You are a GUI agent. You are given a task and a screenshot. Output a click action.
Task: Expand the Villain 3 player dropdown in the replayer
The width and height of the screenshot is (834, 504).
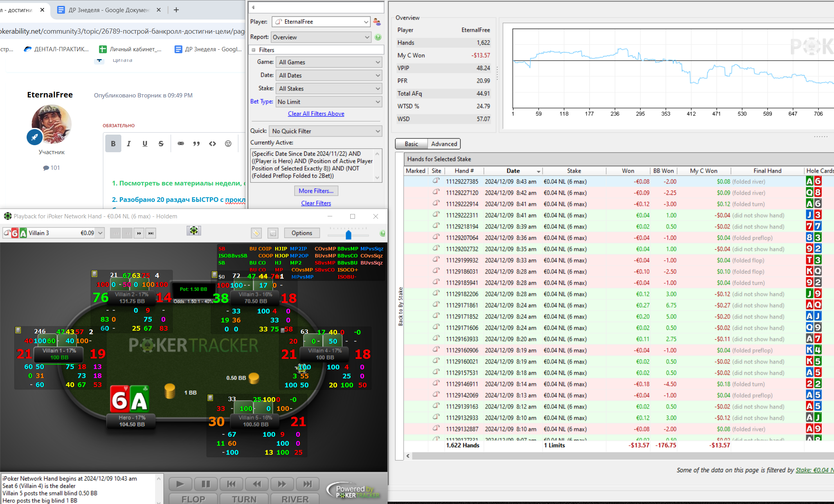click(x=100, y=233)
